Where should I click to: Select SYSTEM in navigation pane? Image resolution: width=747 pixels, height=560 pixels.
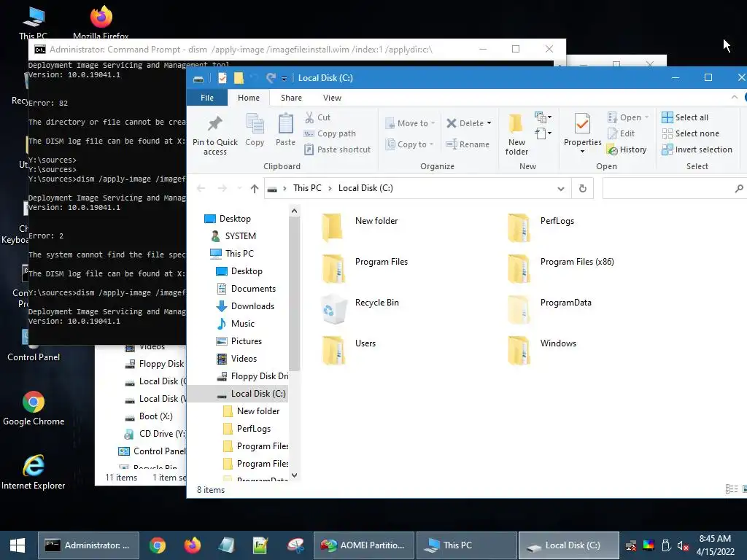(233, 236)
